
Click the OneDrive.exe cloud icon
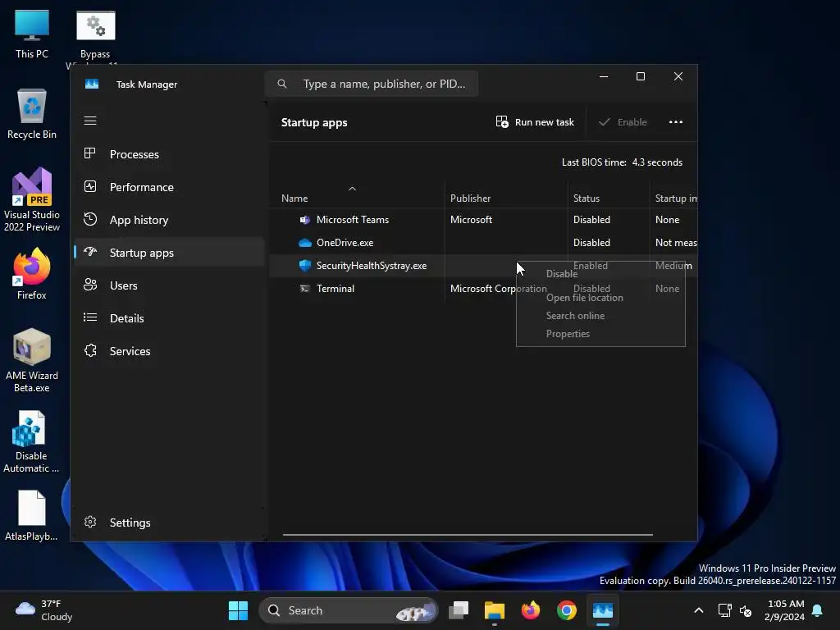304,243
